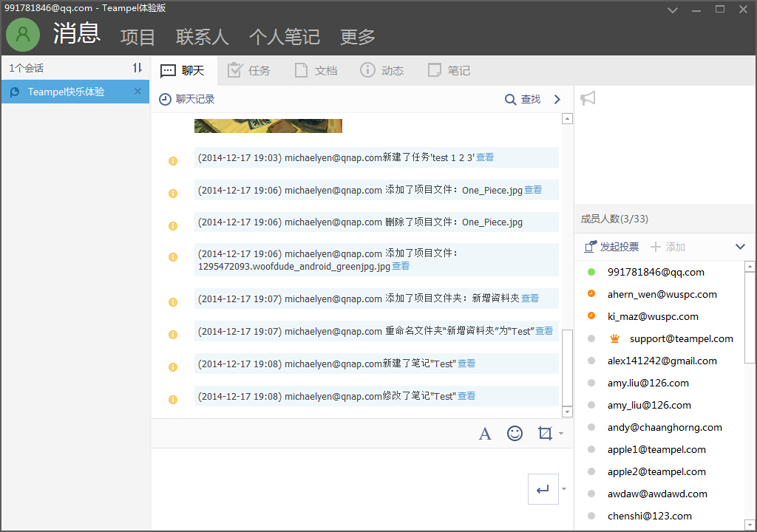
Task: Expand the send button options arrow
Action: (x=564, y=489)
